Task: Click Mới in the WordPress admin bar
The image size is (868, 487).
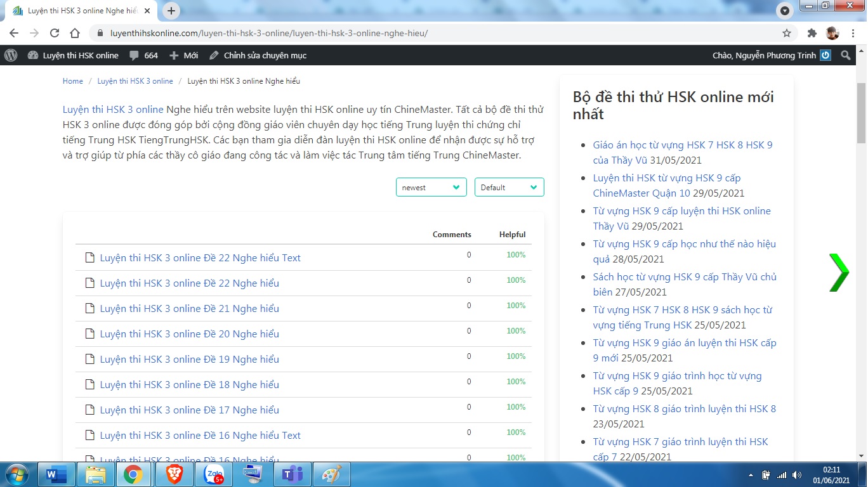Action: pos(184,55)
